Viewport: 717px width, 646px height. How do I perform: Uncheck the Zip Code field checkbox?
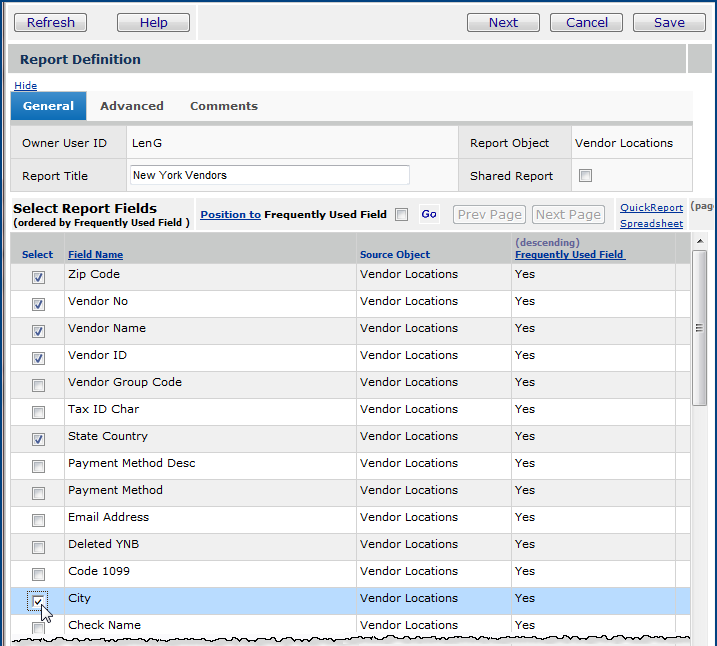(38, 277)
